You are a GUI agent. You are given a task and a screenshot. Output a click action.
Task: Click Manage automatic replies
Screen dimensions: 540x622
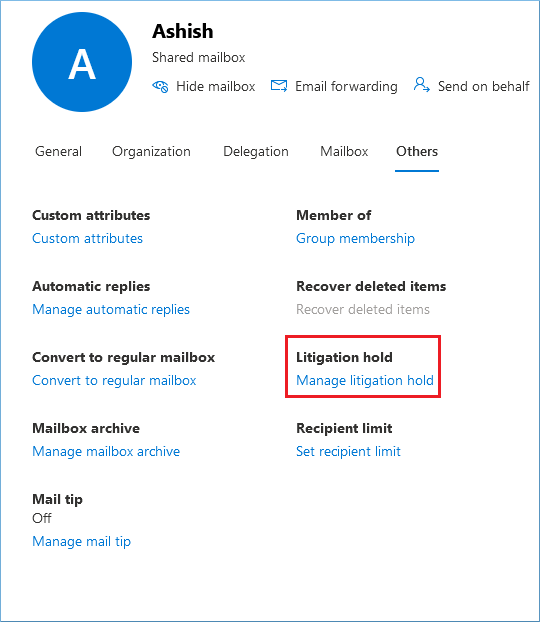[x=111, y=309]
